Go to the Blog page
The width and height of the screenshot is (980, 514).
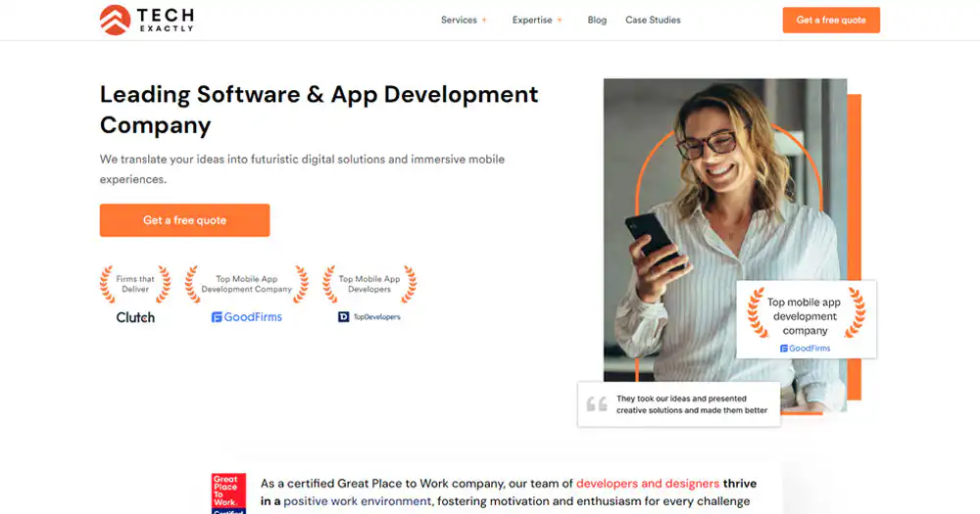coord(597,20)
